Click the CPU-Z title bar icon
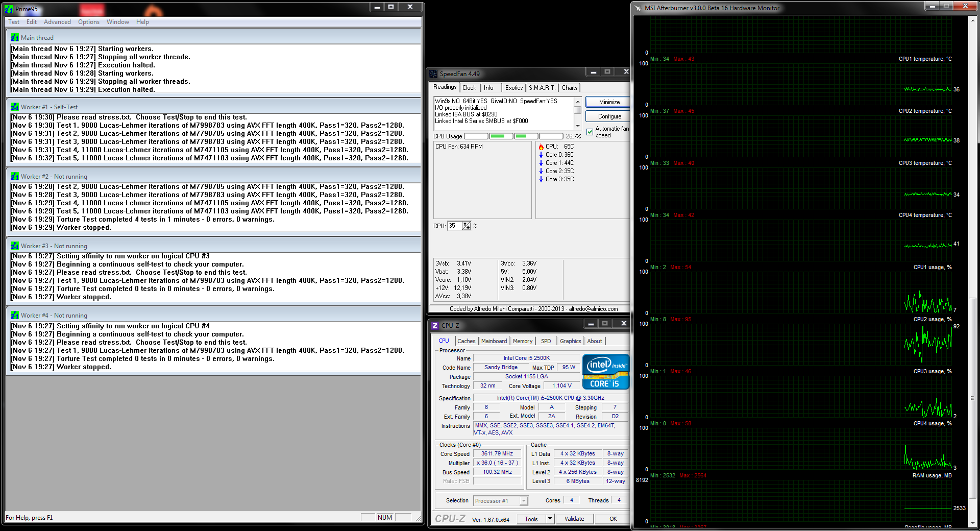 (x=435, y=325)
